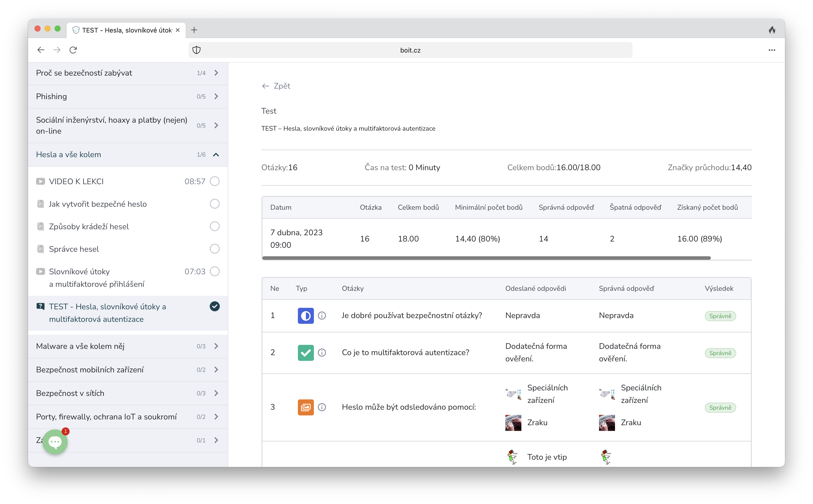This screenshot has width=813, height=504.
Task: Click the submitted Zraku keyboard answer image
Action: [x=513, y=423]
